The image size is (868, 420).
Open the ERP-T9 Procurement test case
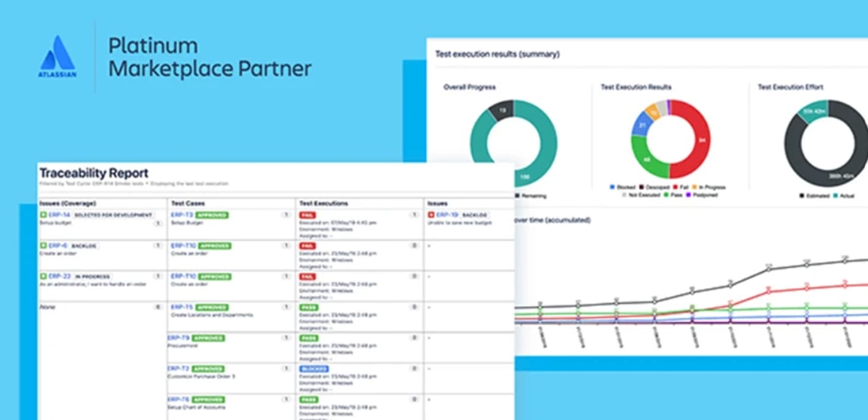coord(179,338)
